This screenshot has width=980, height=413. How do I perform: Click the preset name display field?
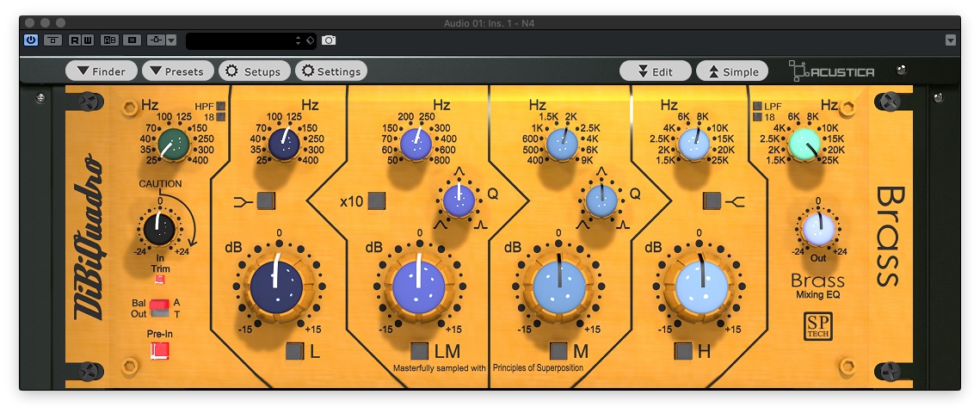pos(241,40)
